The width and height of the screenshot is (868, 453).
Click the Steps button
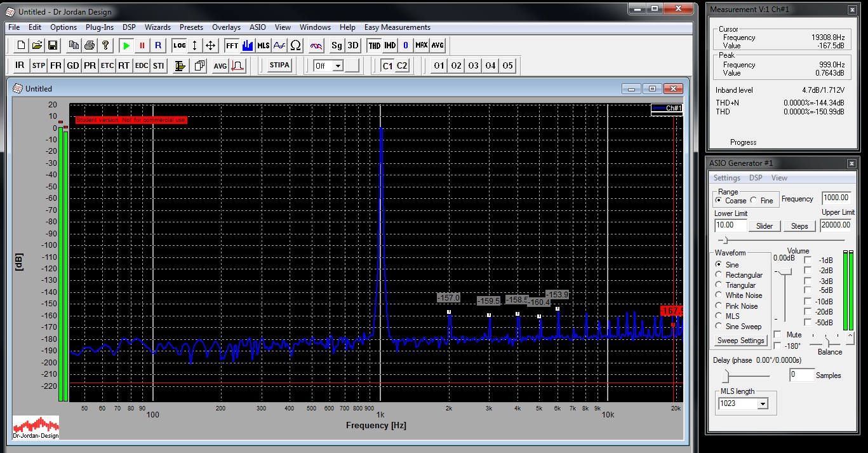pyautogui.click(x=799, y=226)
